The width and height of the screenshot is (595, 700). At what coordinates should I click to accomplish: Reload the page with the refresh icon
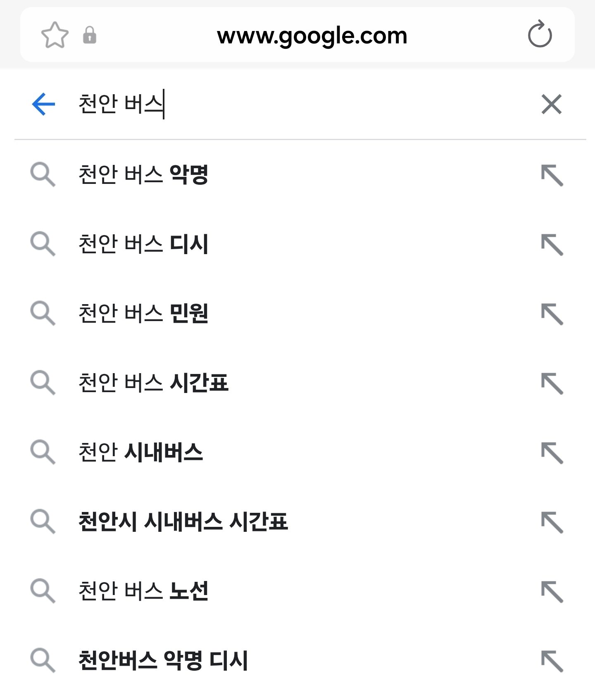click(540, 35)
